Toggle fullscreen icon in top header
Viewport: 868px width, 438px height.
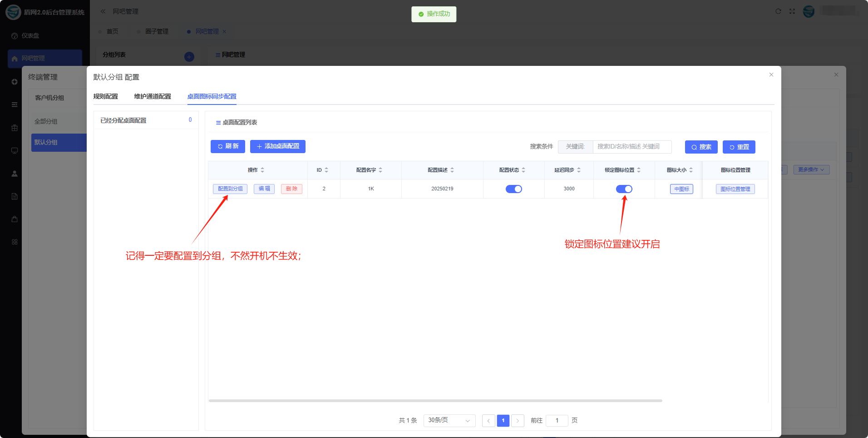(x=792, y=11)
